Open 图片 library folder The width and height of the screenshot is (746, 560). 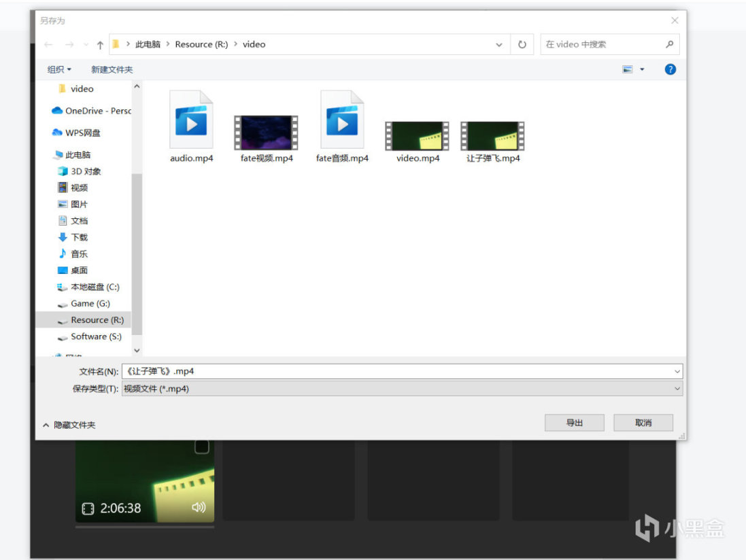pyautogui.click(x=73, y=205)
